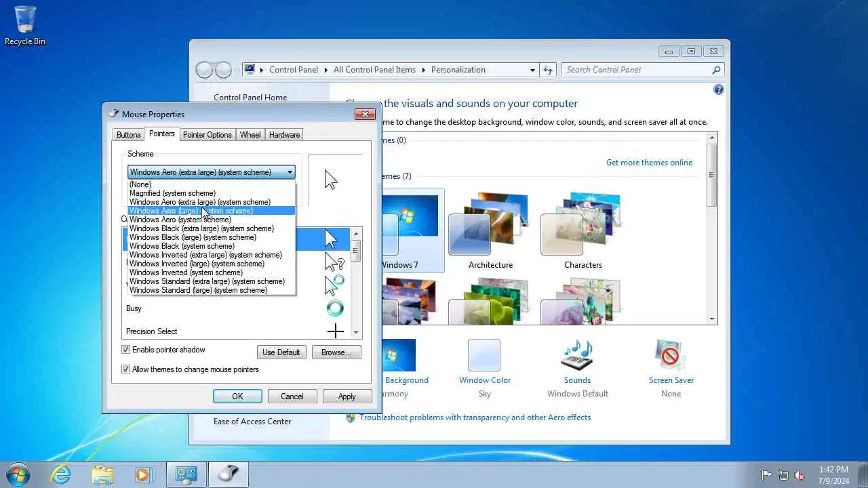Choose Windows Black (extra large) scheme
This screenshot has width=868, height=488.
tap(212, 228)
